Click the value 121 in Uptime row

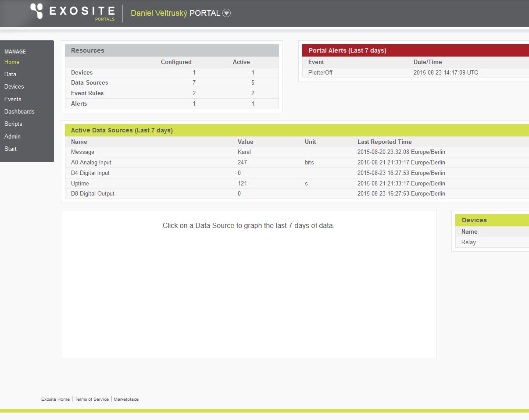[242, 184]
